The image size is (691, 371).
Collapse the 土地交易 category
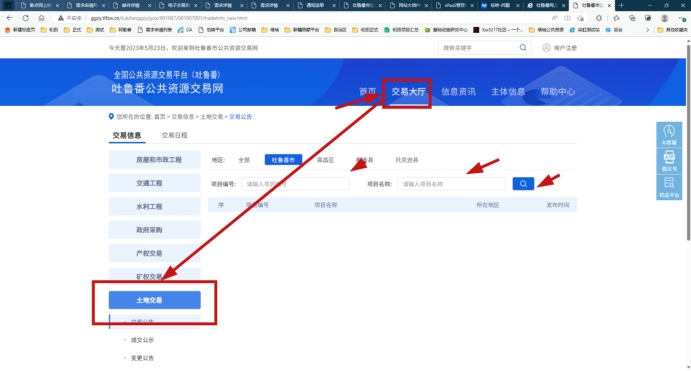point(155,300)
